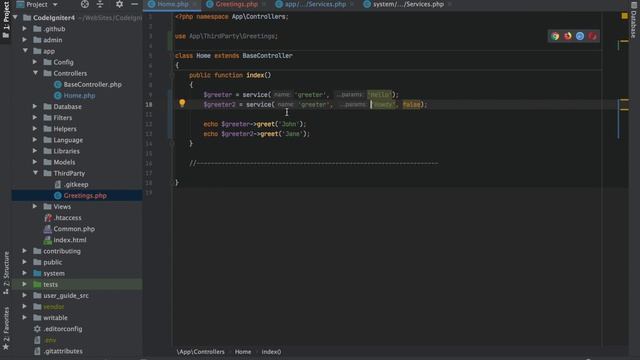Image resolution: width=640 pixels, height=360 pixels.
Task: Collapse the ThirdParty folder arrow
Action: click(x=36, y=173)
